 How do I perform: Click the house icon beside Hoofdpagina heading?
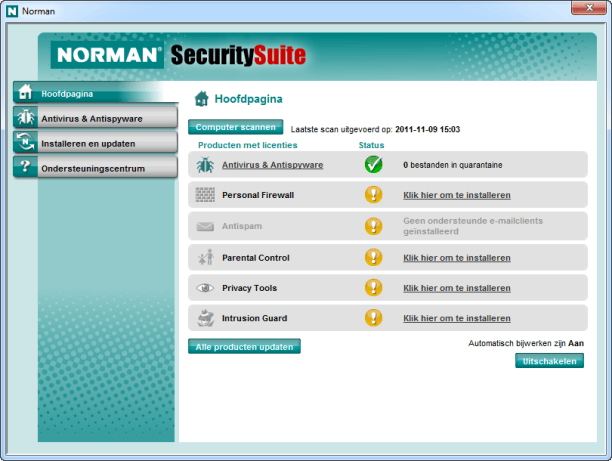(x=201, y=99)
